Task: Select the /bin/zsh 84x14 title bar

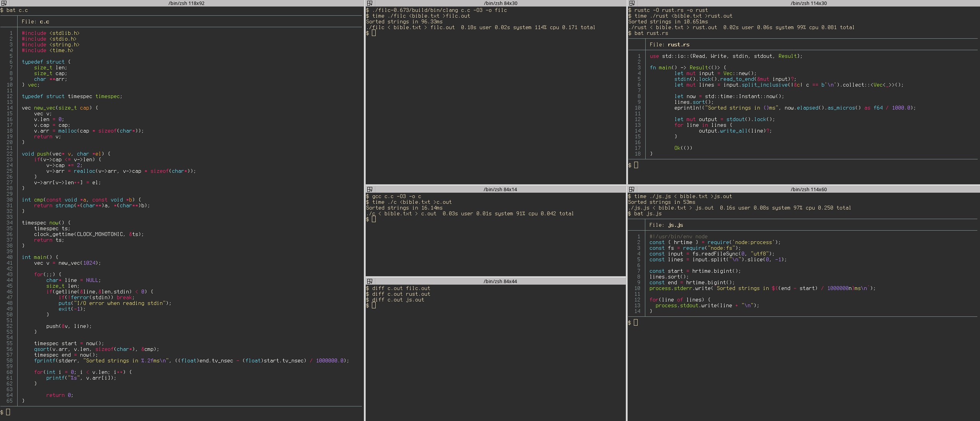Action: pyautogui.click(x=500, y=189)
